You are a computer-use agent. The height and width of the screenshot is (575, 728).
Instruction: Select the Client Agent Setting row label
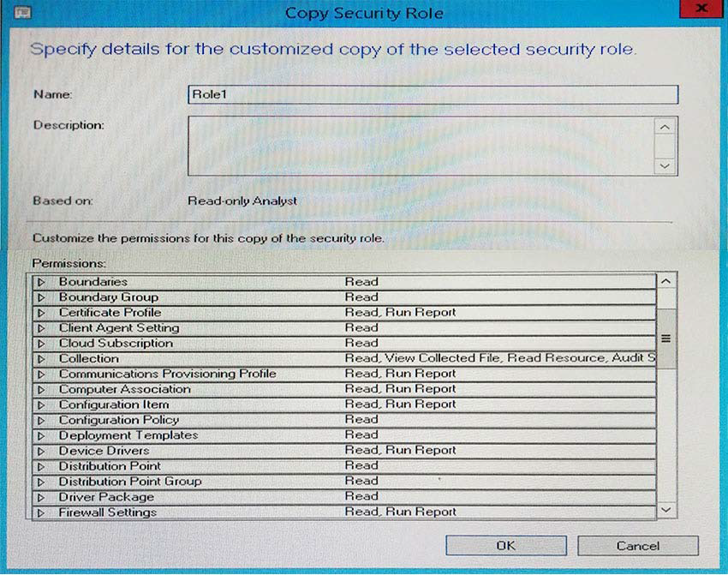pyautogui.click(x=119, y=327)
